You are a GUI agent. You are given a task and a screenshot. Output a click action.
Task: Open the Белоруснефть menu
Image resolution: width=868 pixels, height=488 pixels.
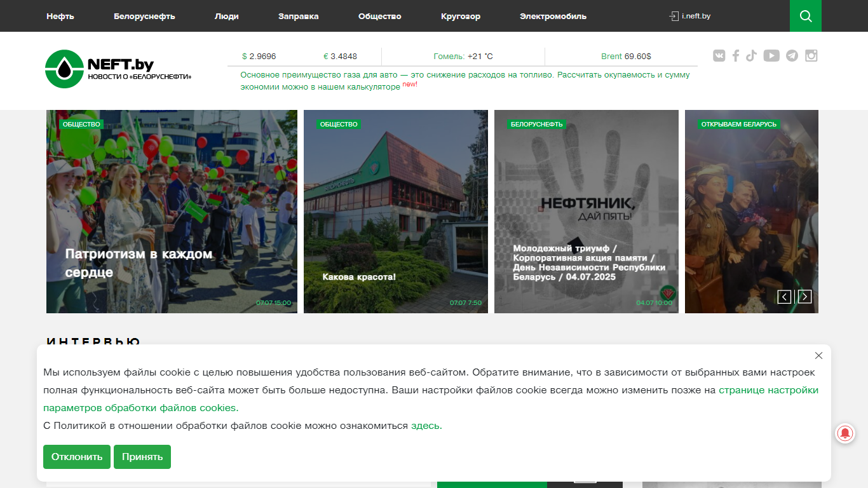(144, 16)
